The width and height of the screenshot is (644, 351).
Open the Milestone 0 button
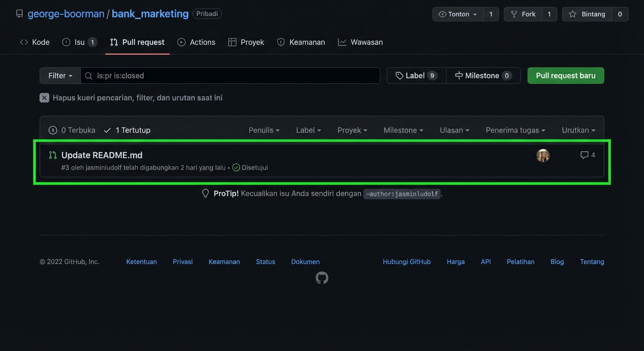(x=483, y=76)
